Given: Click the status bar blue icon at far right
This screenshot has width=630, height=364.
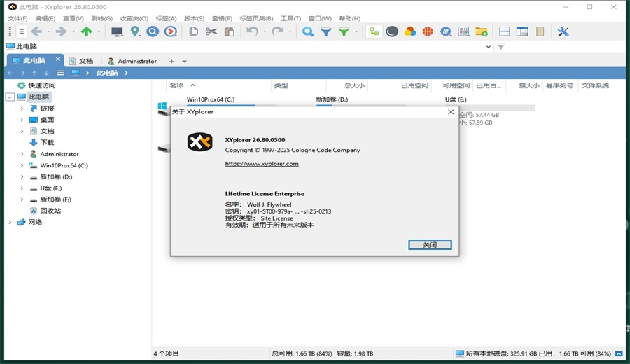Looking at the screenshot, I should coord(619,353).
